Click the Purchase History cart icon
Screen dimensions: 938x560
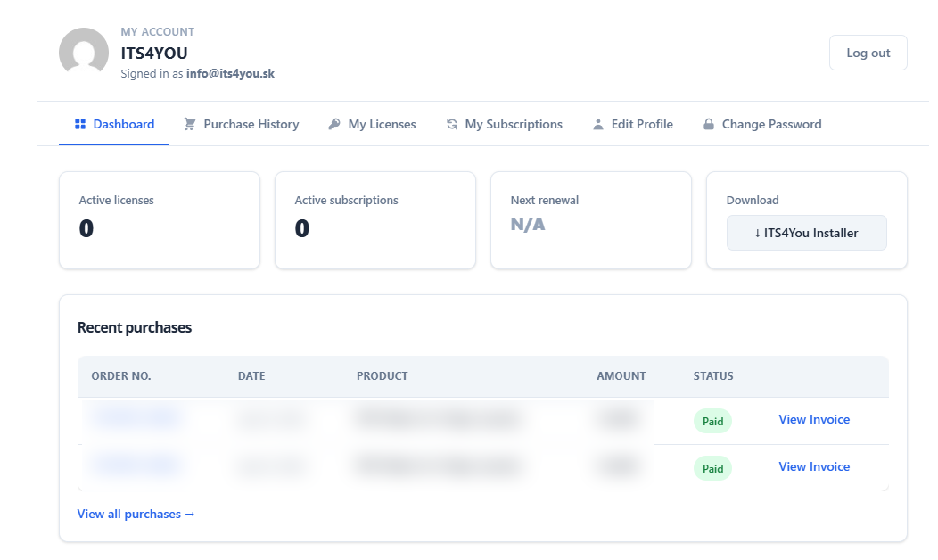click(190, 124)
